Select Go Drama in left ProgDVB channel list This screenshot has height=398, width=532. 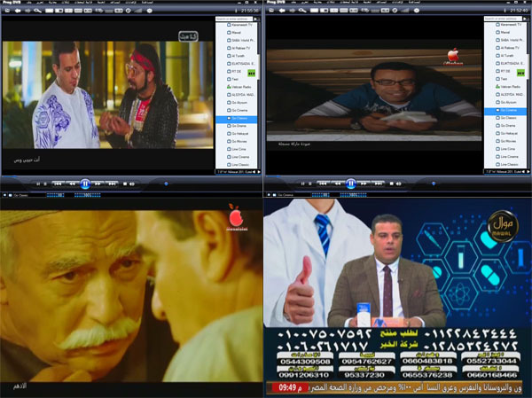(237, 126)
